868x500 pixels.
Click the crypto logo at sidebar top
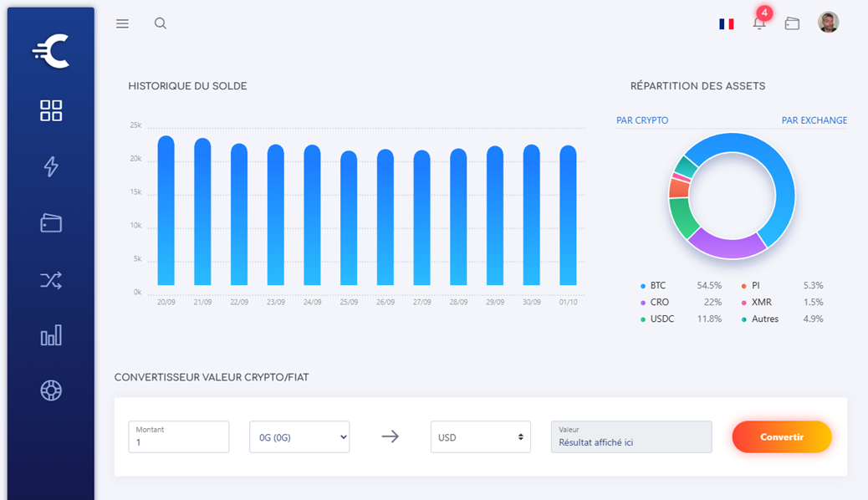coord(51,52)
